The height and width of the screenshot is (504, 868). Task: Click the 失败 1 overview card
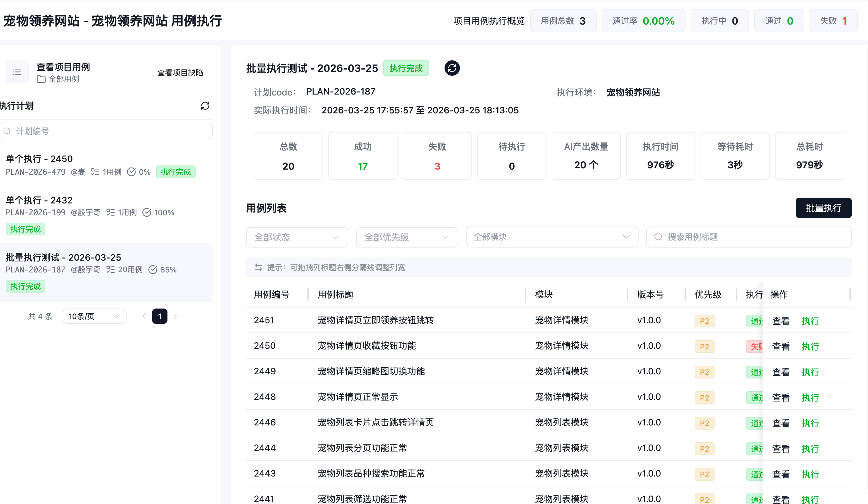(833, 21)
